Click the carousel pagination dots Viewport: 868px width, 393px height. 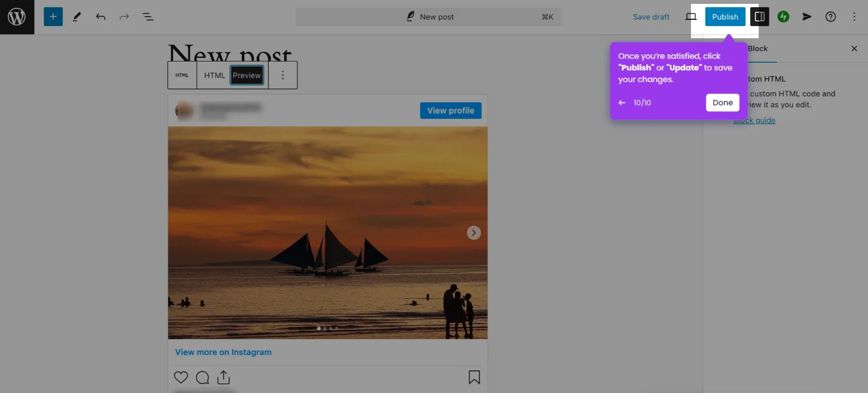point(327,328)
